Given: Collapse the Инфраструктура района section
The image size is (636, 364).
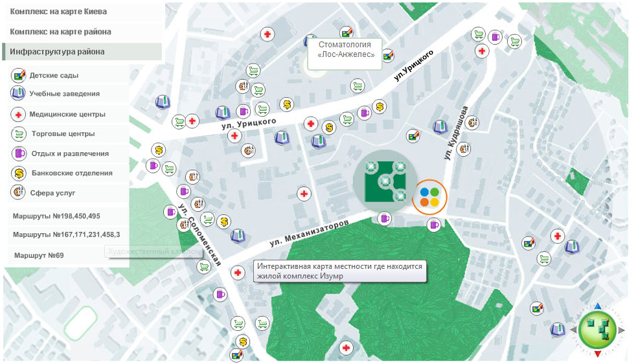Looking at the screenshot, I should tap(57, 52).
